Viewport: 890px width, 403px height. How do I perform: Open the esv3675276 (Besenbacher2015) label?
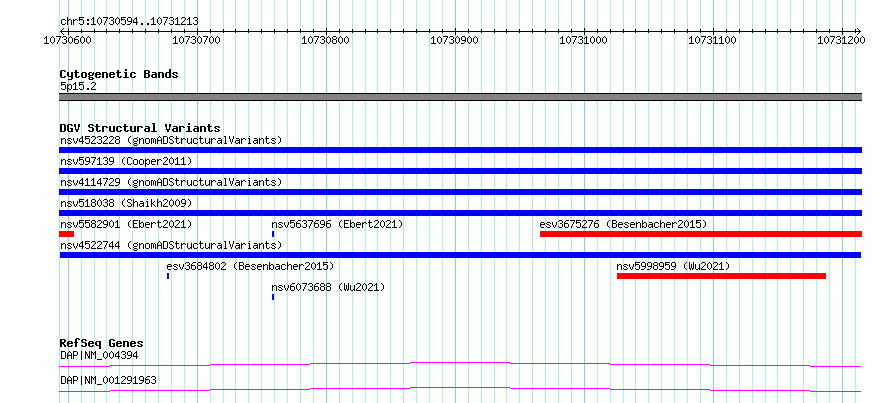click(x=623, y=224)
